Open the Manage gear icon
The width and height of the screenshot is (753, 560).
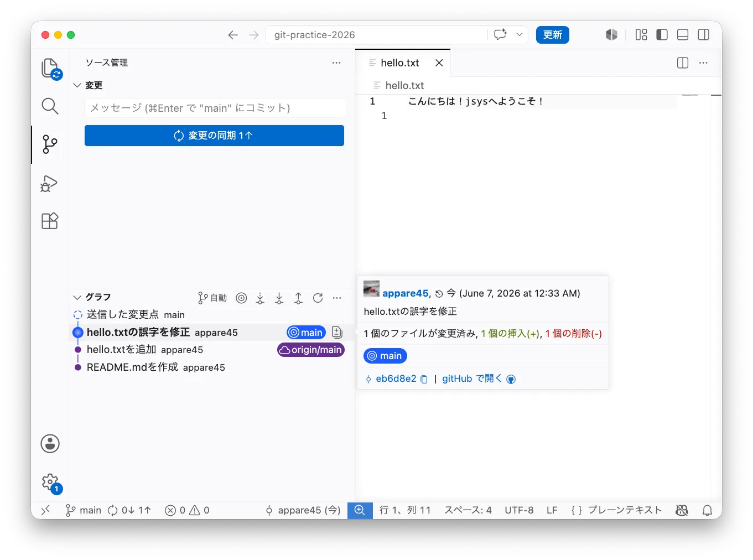(x=50, y=483)
